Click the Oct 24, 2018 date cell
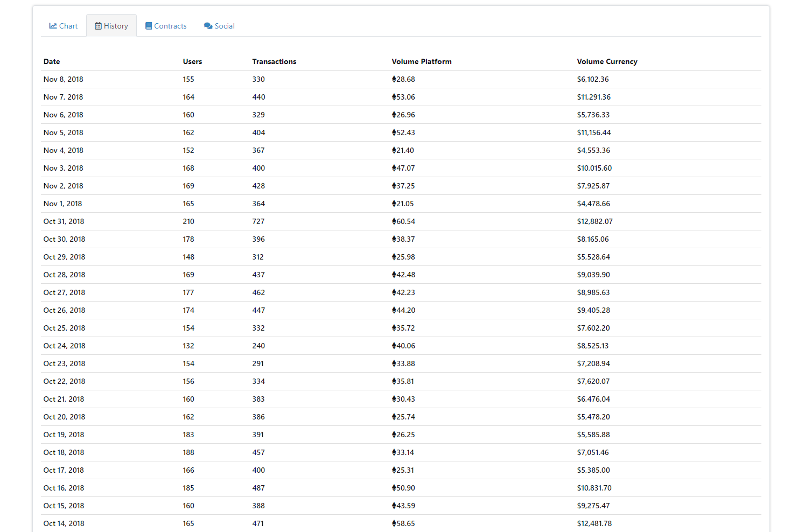The width and height of the screenshot is (805, 532). click(x=65, y=346)
